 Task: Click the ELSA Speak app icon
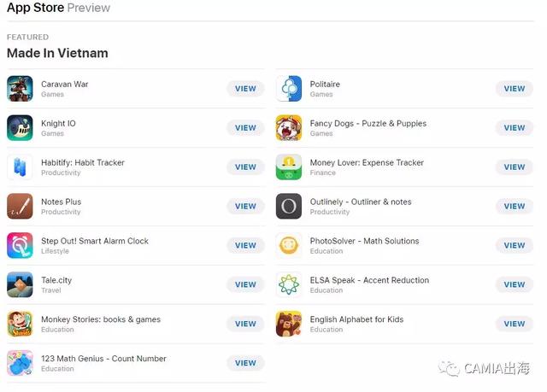[x=289, y=284]
